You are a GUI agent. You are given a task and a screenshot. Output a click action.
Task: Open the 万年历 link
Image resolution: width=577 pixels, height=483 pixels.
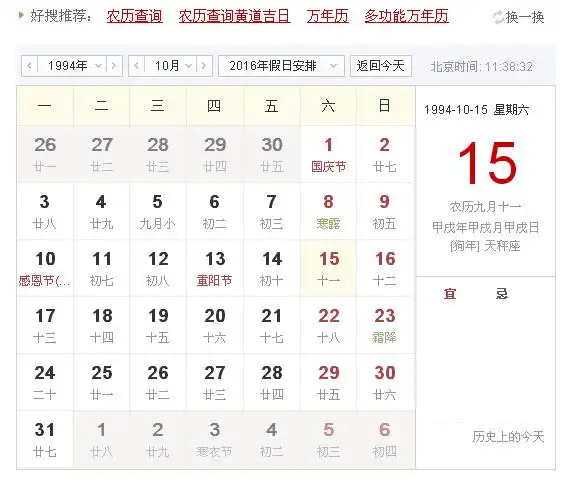(x=328, y=16)
